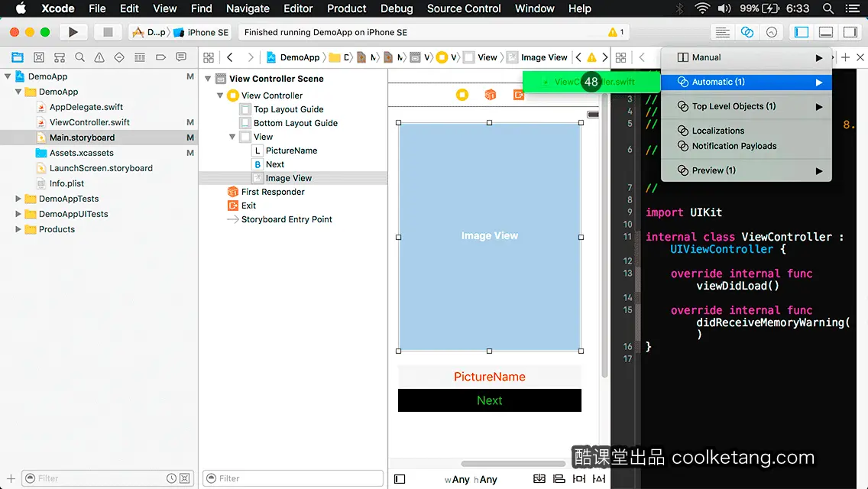The height and width of the screenshot is (489, 868).
Task: Select the iPhone SE destination
Action: coord(202,32)
